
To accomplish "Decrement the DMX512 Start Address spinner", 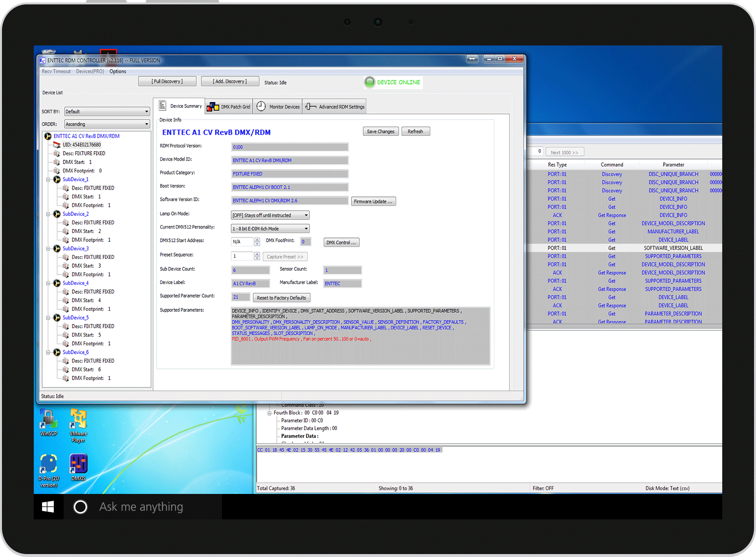I will (257, 244).
